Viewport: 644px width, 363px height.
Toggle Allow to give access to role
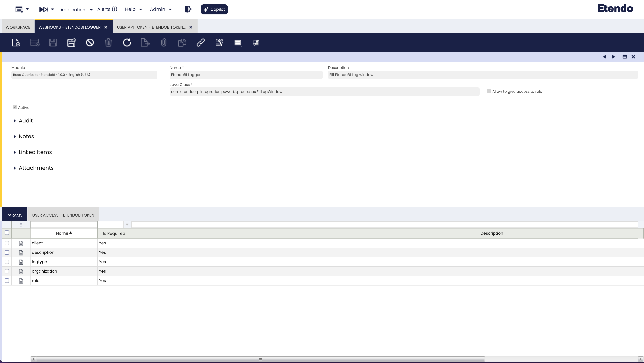click(x=489, y=91)
